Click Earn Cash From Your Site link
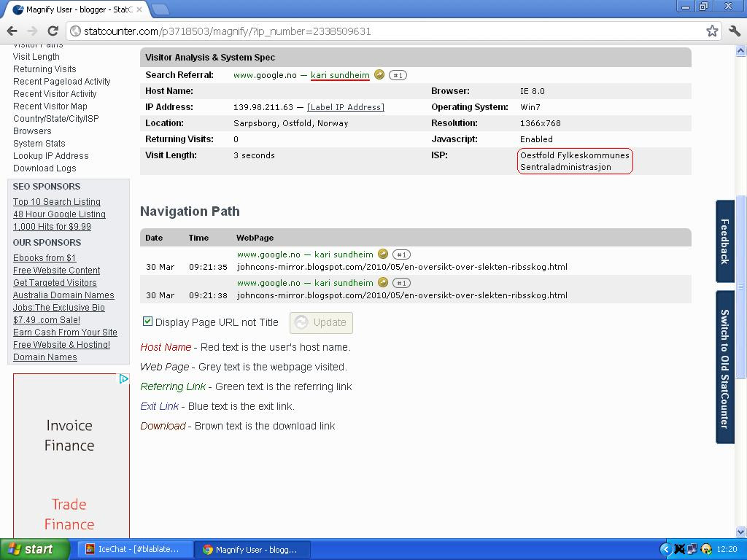 coord(65,332)
